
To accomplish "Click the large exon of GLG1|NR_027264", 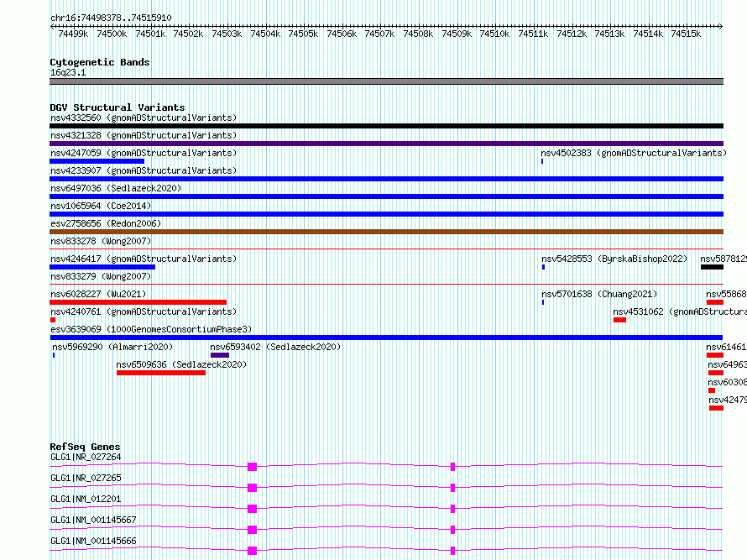I will point(252,467).
